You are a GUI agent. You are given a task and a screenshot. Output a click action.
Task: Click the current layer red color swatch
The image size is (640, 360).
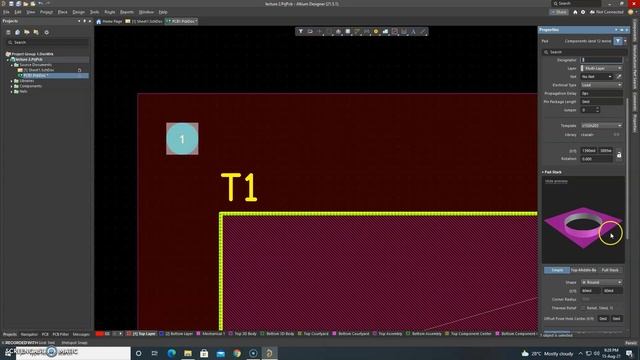pyautogui.click(x=99, y=333)
